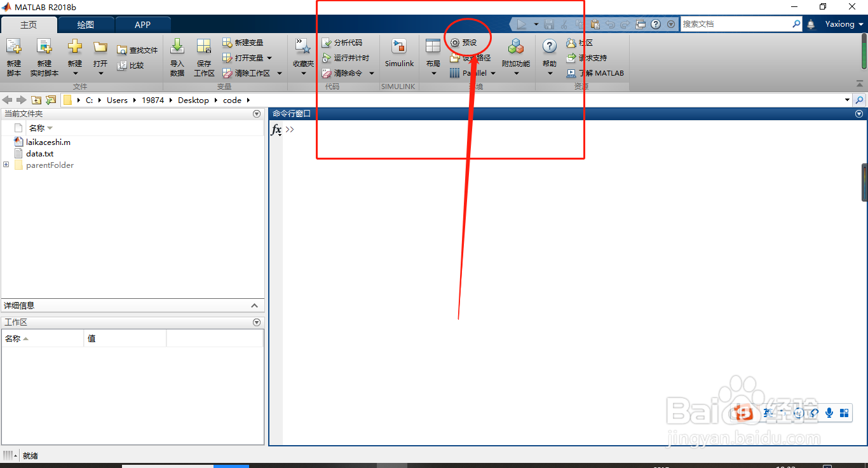Create a 新建实时脚本 live script
This screenshot has width=868, height=468.
pos(44,57)
